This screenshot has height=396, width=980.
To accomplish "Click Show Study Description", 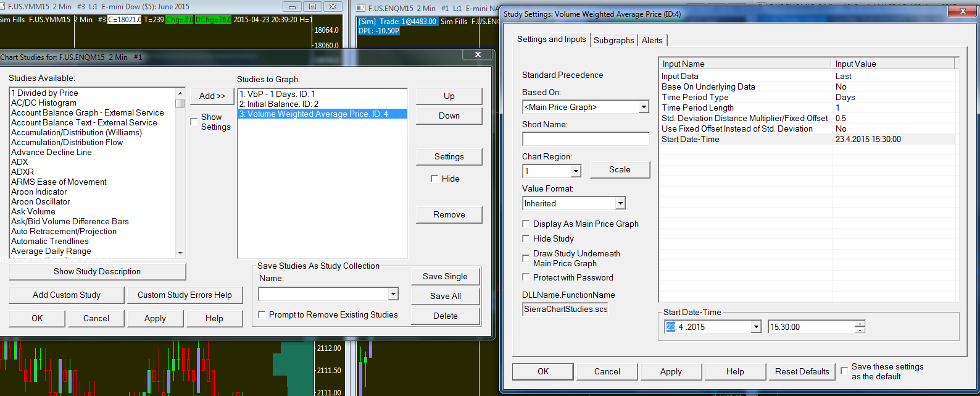I will coord(97,271).
